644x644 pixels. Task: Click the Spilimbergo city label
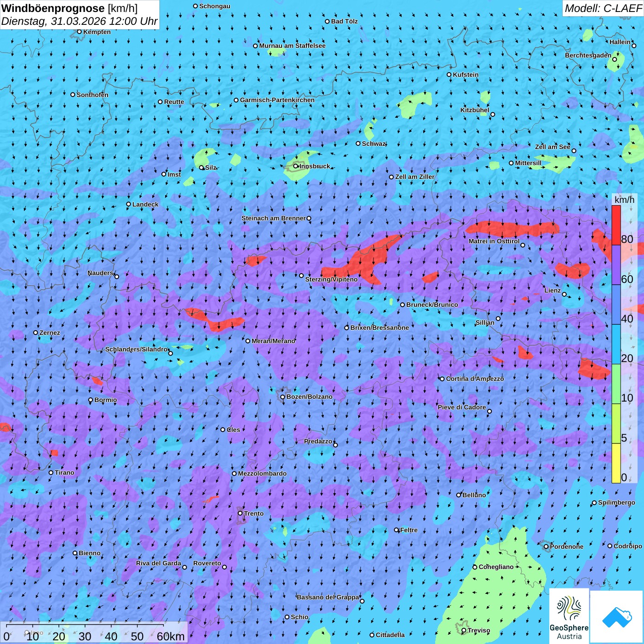[616, 502]
